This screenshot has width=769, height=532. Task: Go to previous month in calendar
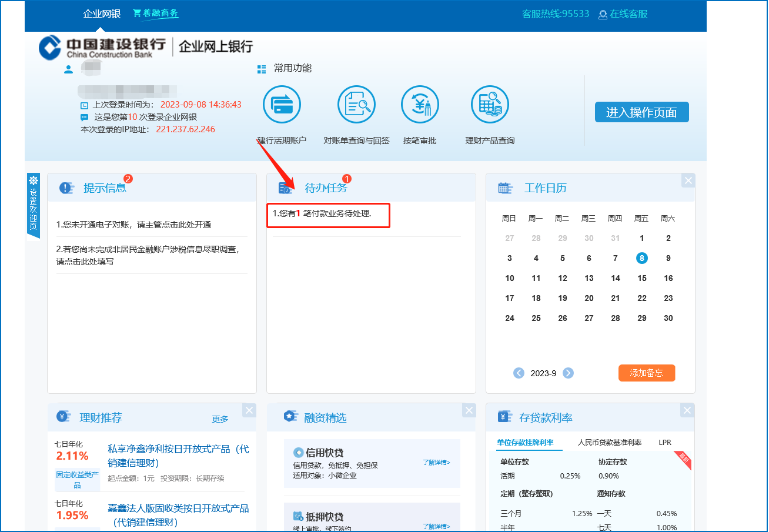pyautogui.click(x=519, y=373)
